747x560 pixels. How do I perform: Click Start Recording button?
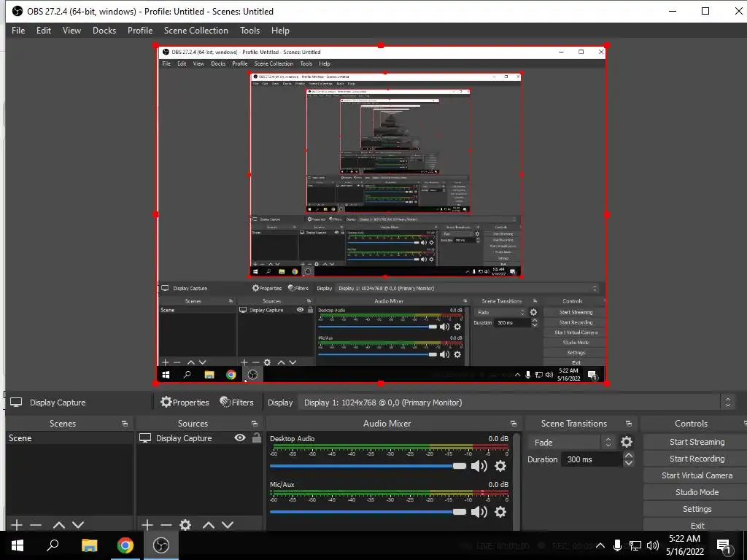[697, 459]
